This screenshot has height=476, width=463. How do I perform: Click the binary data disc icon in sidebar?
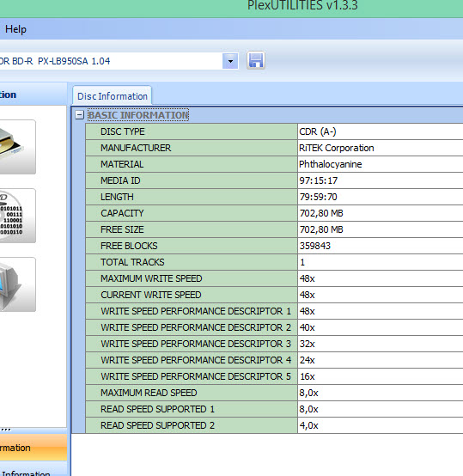18,216
